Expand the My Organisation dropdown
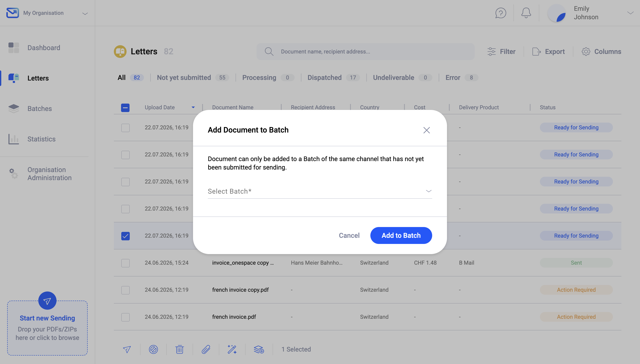Image resolution: width=640 pixels, height=364 pixels. [x=85, y=14]
